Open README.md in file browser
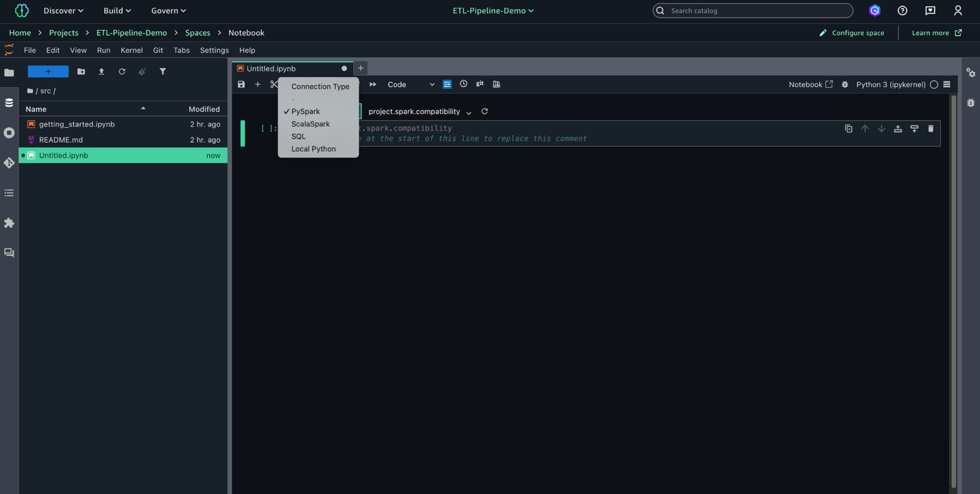 (x=123, y=140)
